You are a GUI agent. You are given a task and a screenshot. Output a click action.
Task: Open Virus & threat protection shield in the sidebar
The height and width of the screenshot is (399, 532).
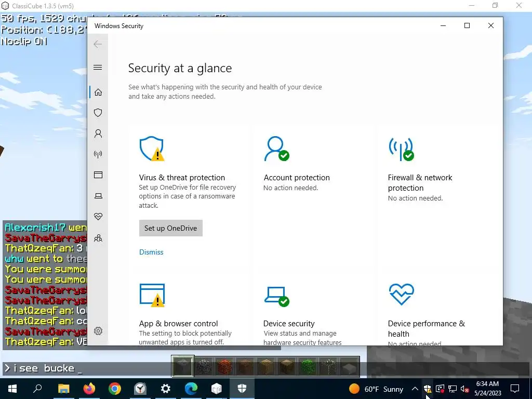(98, 113)
